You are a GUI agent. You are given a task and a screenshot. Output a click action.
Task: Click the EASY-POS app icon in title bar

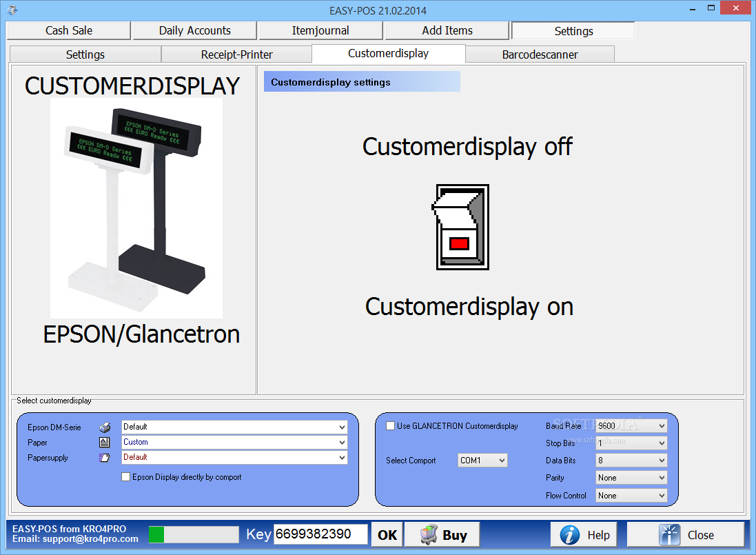12,10
